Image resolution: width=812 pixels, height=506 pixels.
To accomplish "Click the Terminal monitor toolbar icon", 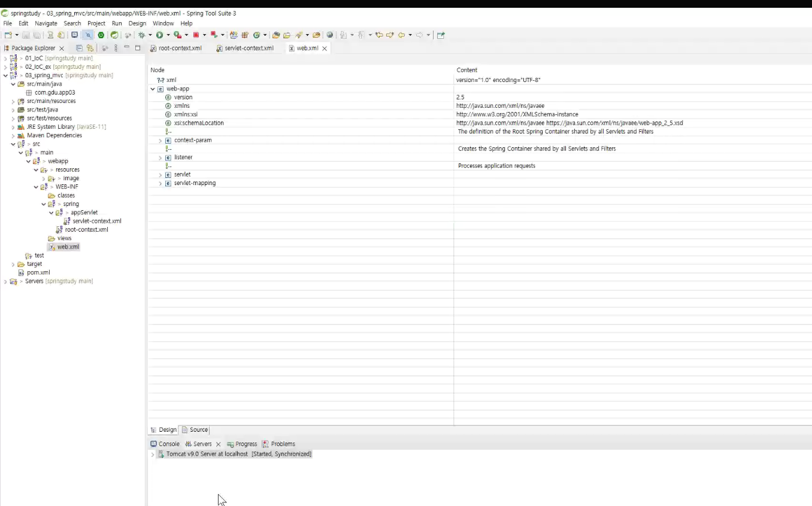I will coord(74,35).
